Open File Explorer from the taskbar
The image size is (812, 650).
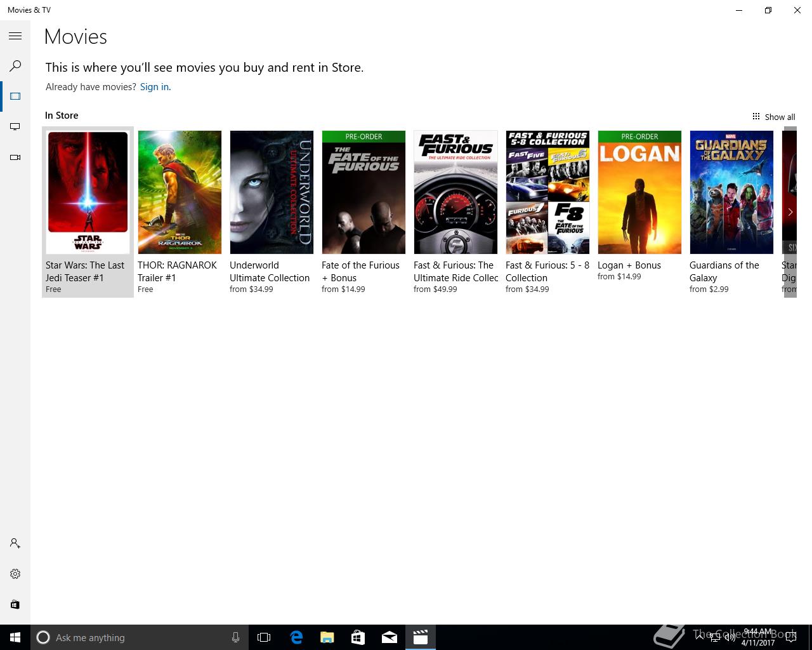(327, 637)
